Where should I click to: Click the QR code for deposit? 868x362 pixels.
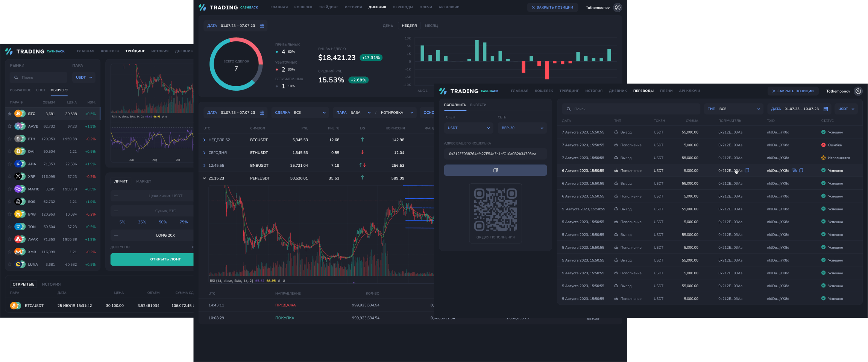click(x=495, y=210)
